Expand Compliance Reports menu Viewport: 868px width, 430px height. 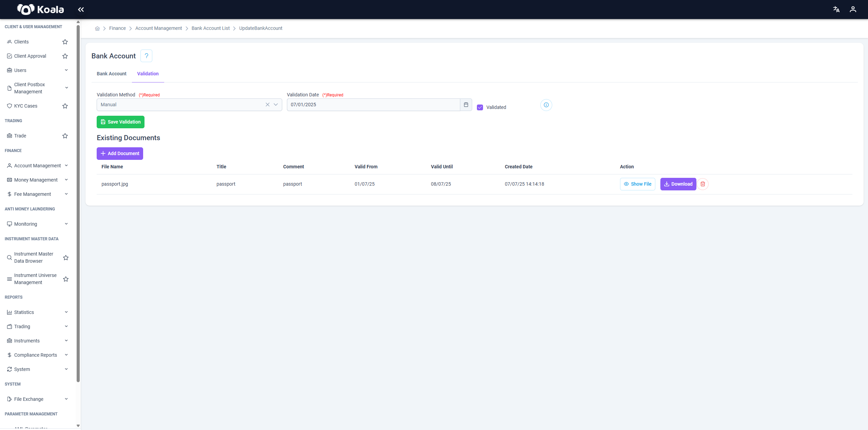click(37, 355)
